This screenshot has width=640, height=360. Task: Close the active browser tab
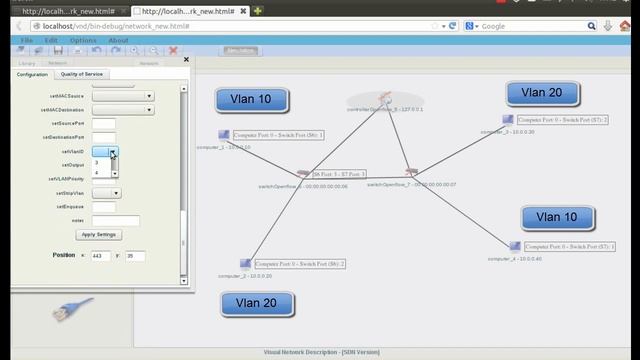click(x=243, y=11)
